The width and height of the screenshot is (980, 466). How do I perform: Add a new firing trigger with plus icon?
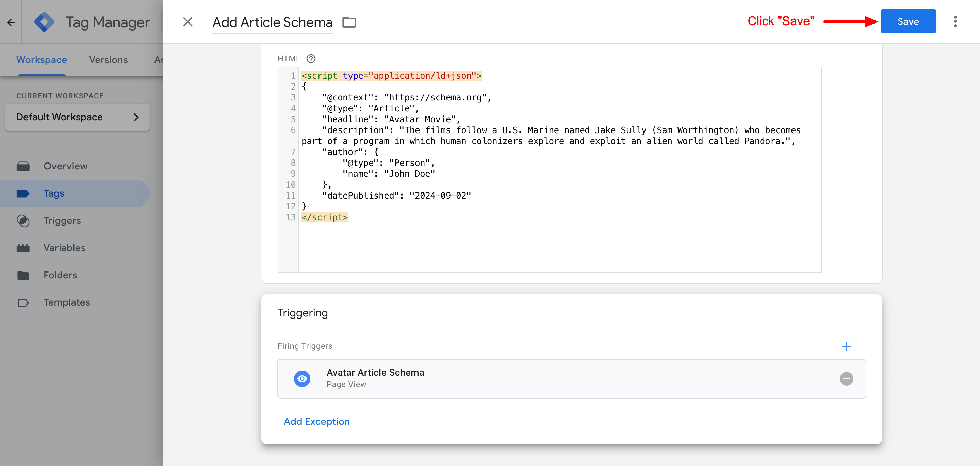pos(847,346)
